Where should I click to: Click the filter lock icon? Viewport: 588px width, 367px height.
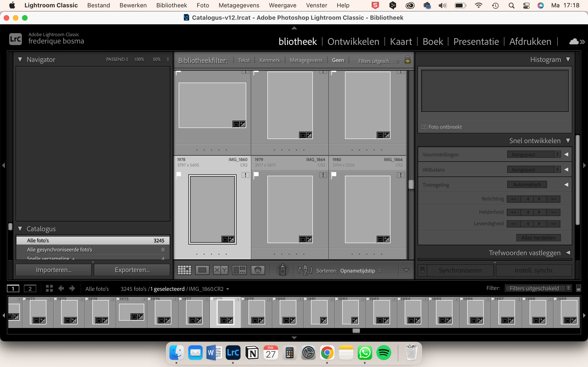point(407,60)
